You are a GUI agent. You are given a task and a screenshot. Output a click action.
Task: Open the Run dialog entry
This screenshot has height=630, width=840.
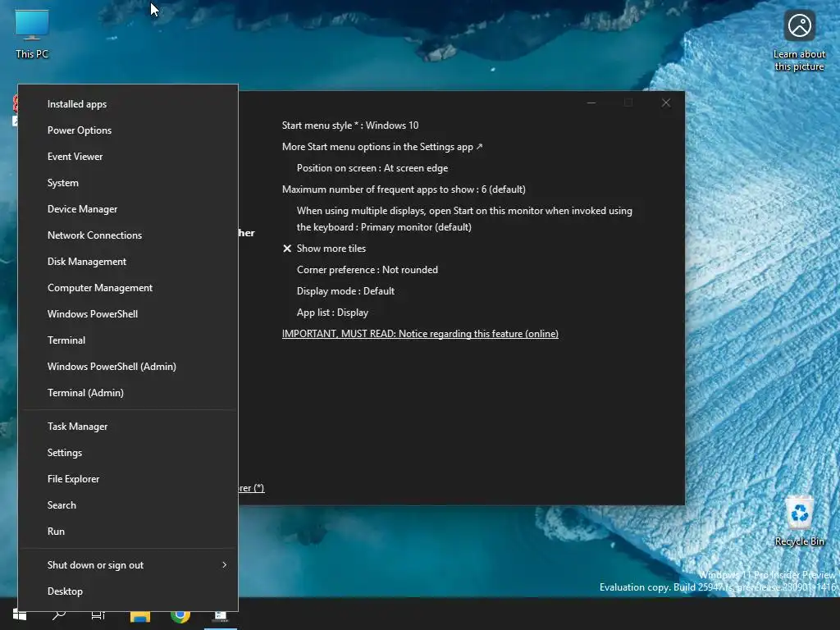point(128,532)
